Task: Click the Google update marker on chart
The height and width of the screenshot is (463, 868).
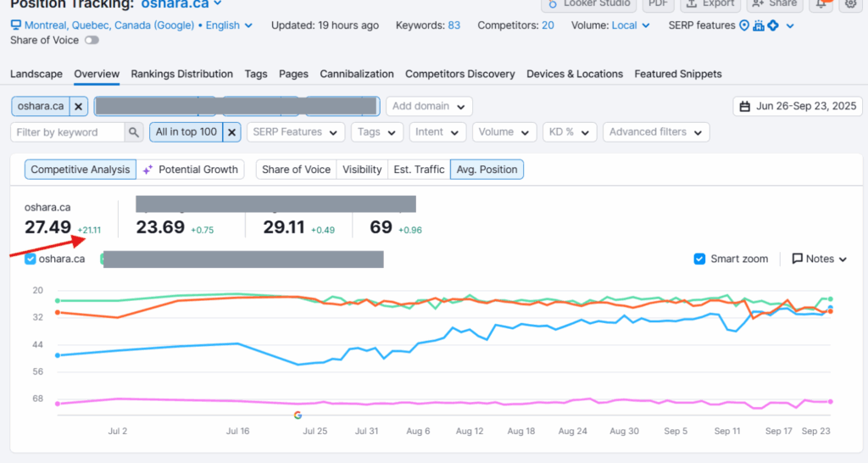Action: click(x=298, y=415)
